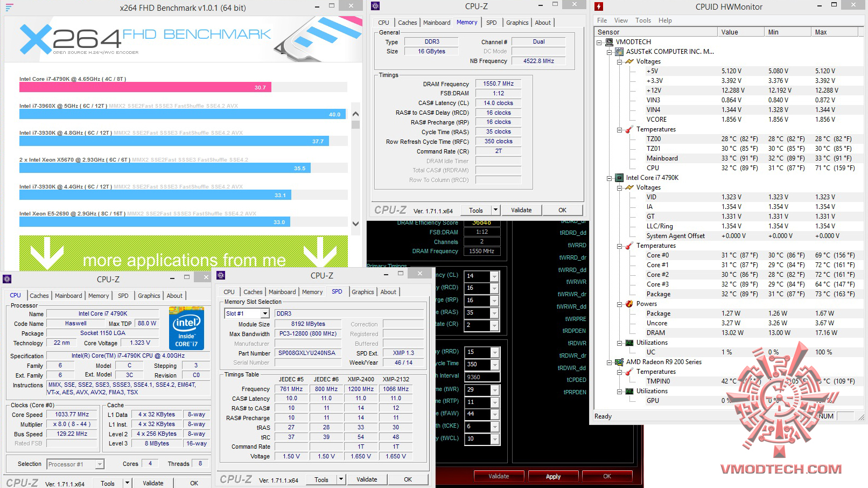Open the Tools dropdown arrow in the CPU-Z SPD window
This screenshot has height=488, width=868.
pos(341,479)
